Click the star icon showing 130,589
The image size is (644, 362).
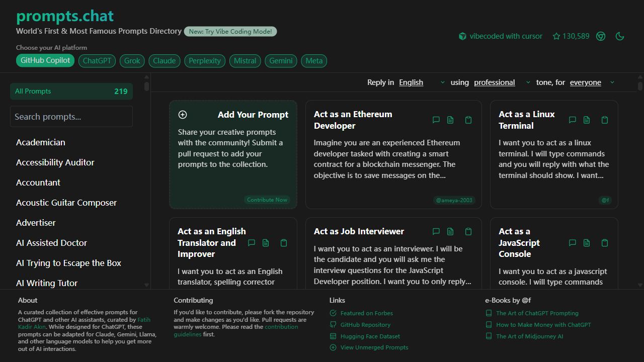[556, 36]
